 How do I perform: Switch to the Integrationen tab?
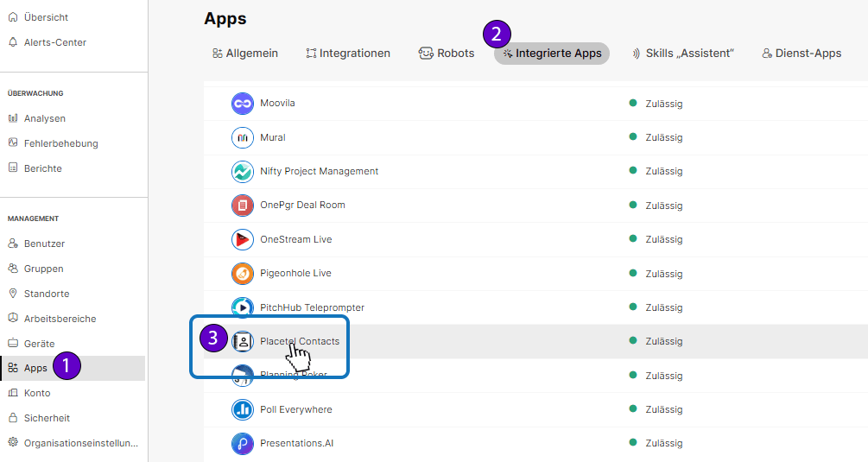(348, 54)
